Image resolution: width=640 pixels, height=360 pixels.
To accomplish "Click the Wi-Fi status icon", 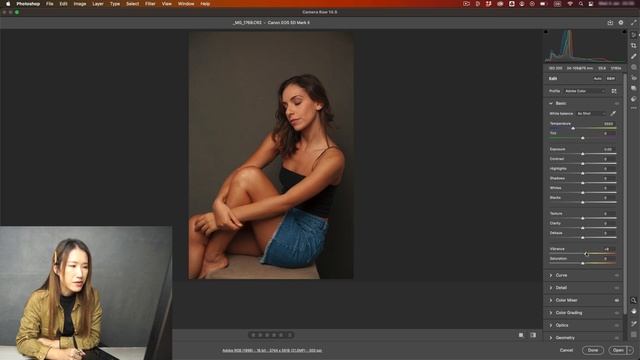I will 570,4.
